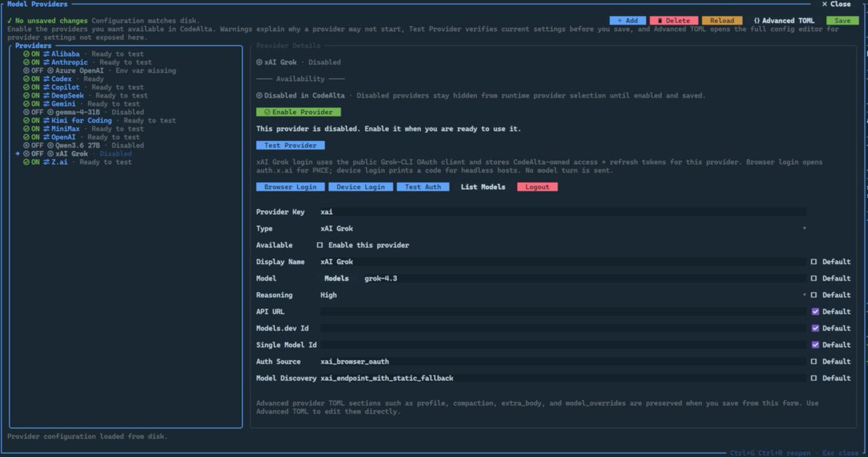
Task: Open the Advanced TOML editor
Action: pyautogui.click(x=784, y=21)
